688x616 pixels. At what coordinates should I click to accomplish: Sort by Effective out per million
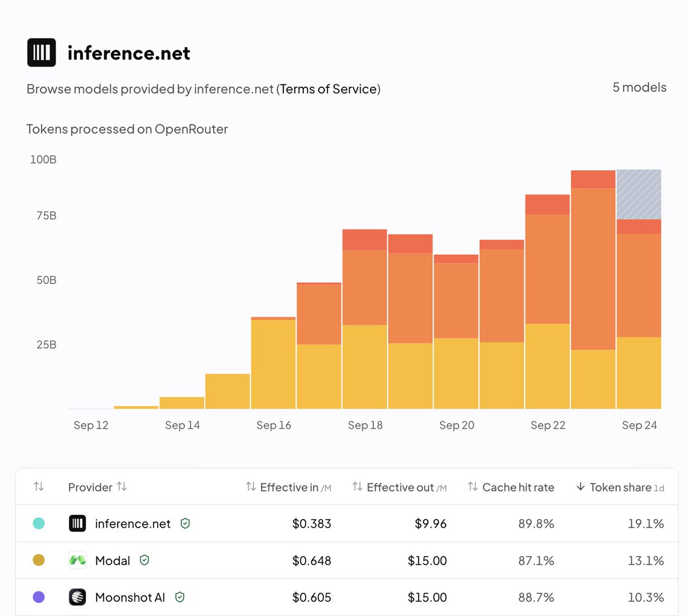click(x=400, y=487)
